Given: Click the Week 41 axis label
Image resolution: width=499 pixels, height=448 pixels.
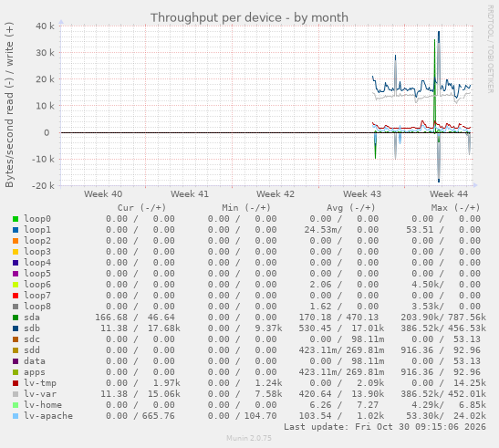Looking at the screenshot, I should point(190,194).
